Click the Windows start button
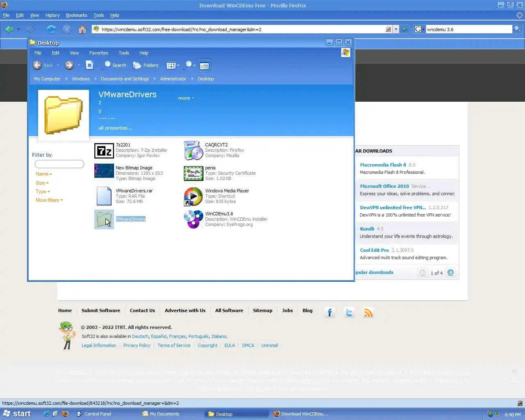This screenshot has width=525, height=420. [x=17, y=414]
